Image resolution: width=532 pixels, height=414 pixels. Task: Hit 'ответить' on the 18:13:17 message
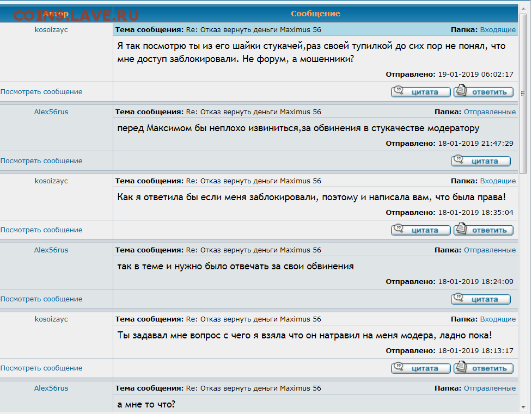point(484,368)
